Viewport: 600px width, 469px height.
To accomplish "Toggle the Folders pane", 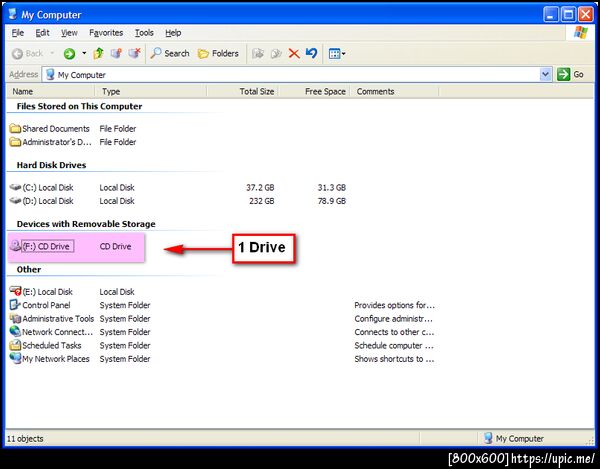I will click(x=218, y=54).
